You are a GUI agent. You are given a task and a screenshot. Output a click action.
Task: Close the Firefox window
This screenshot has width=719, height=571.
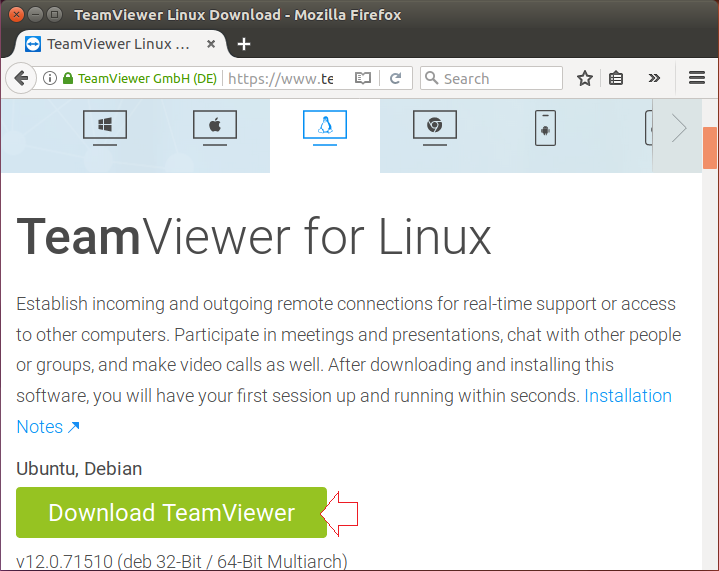click(16, 15)
